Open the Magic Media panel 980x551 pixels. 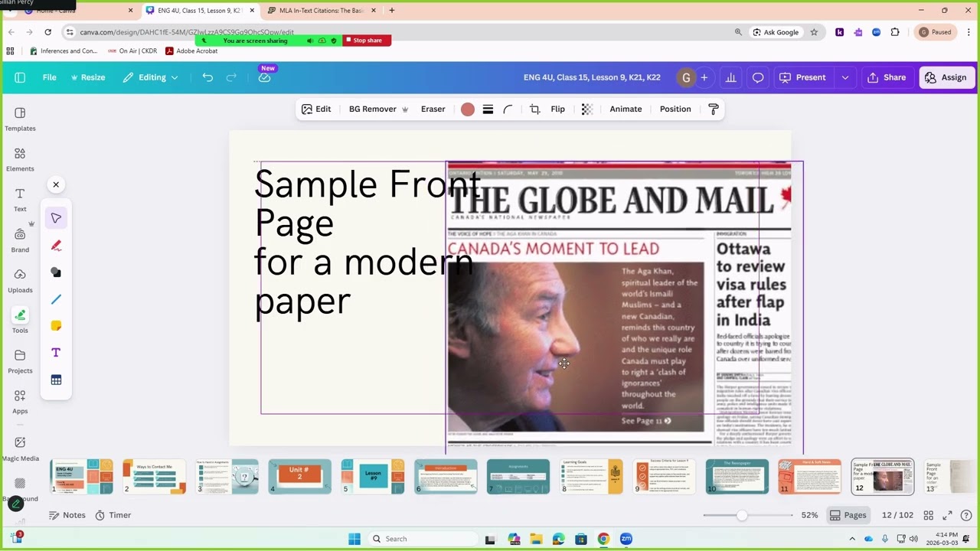click(20, 449)
